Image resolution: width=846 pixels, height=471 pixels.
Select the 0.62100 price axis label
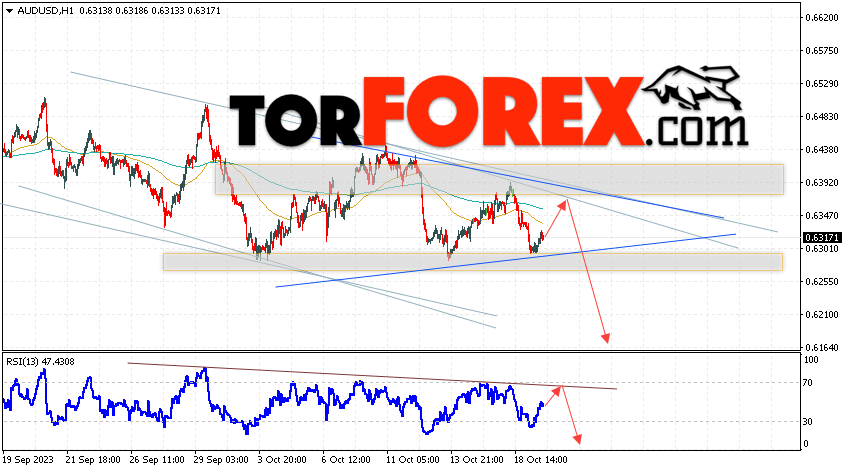click(822, 315)
